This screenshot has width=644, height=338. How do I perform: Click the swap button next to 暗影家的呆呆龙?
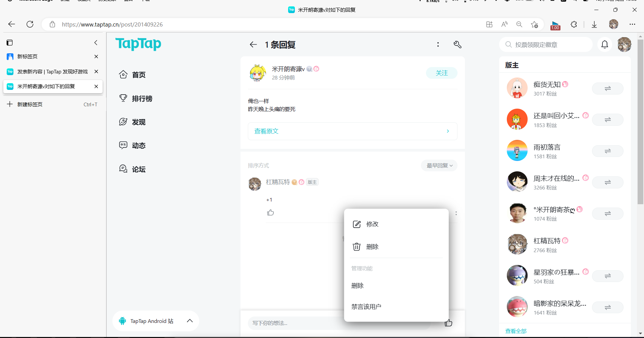click(x=607, y=307)
